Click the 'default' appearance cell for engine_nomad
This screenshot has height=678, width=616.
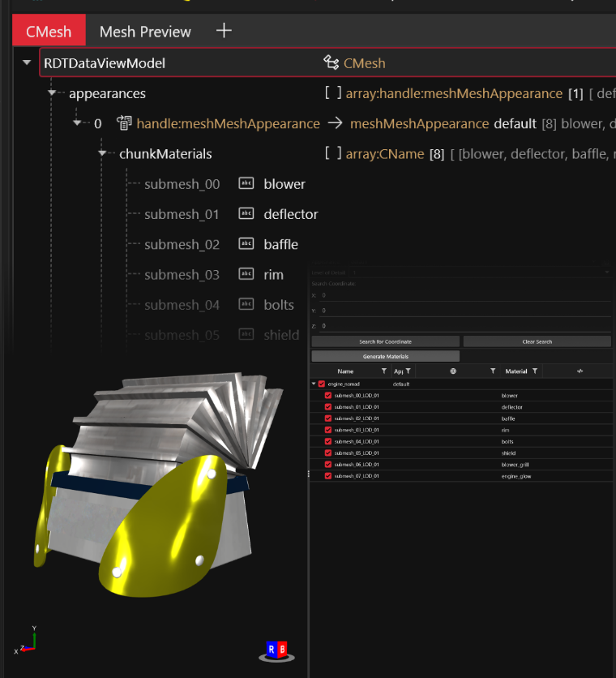click(400, 384)
